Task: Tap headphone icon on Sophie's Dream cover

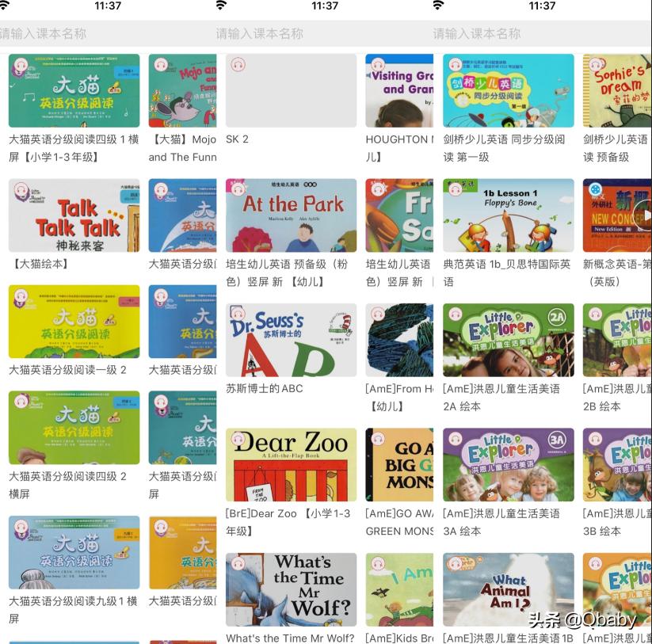Action: point(595,64)
